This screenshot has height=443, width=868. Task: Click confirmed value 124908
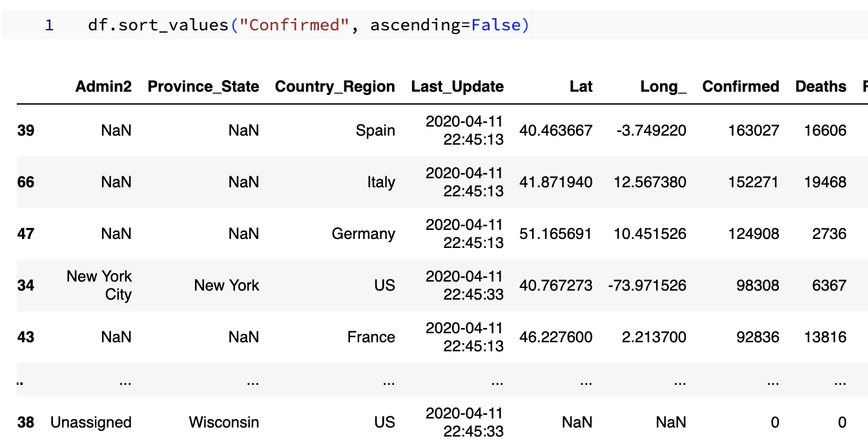point(754,234)
